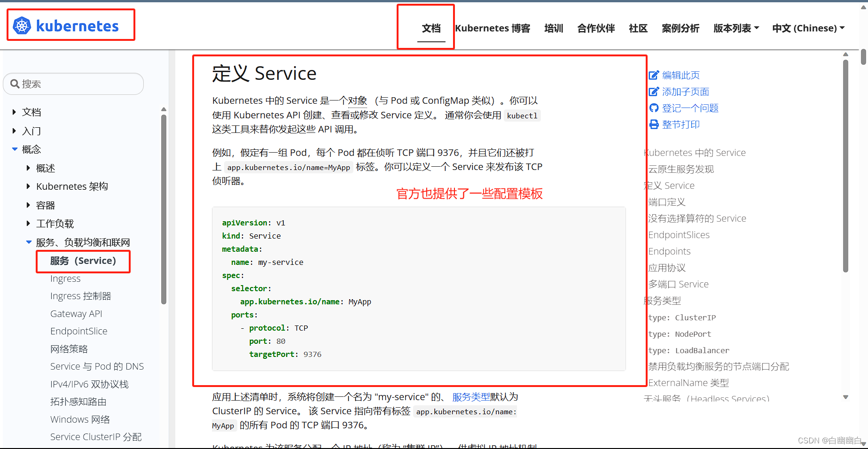The image size is (868, 449).
Task: Open Ingress 控制器 in sidebar
Action: pyautogui.click(x=81, y=296)
